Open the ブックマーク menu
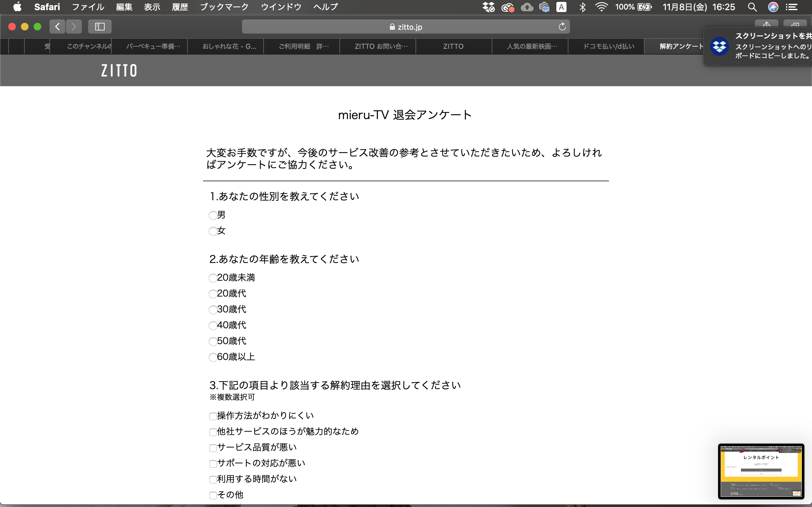 point(224,7)
